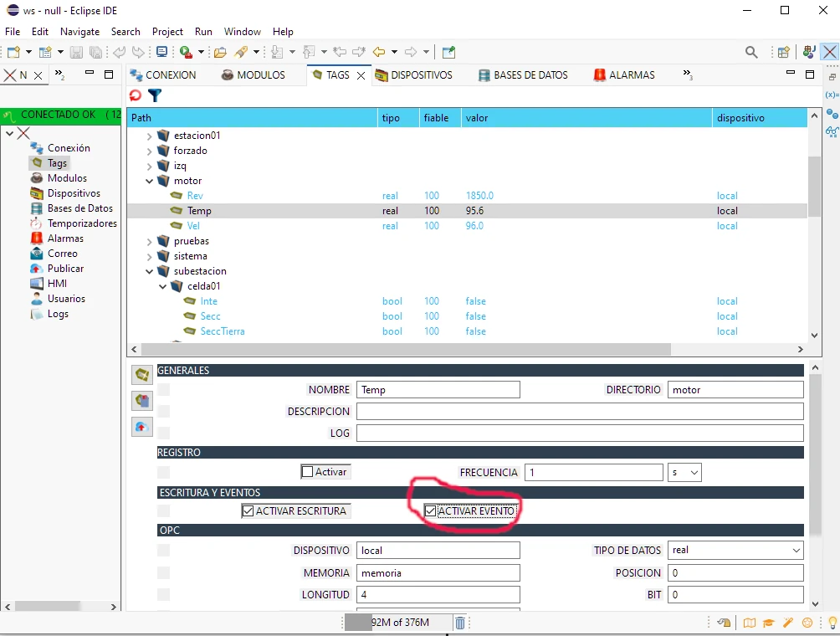Expand the estacion01 tree folder
This screenshot has height=636, width=840.
click(150, 136)
